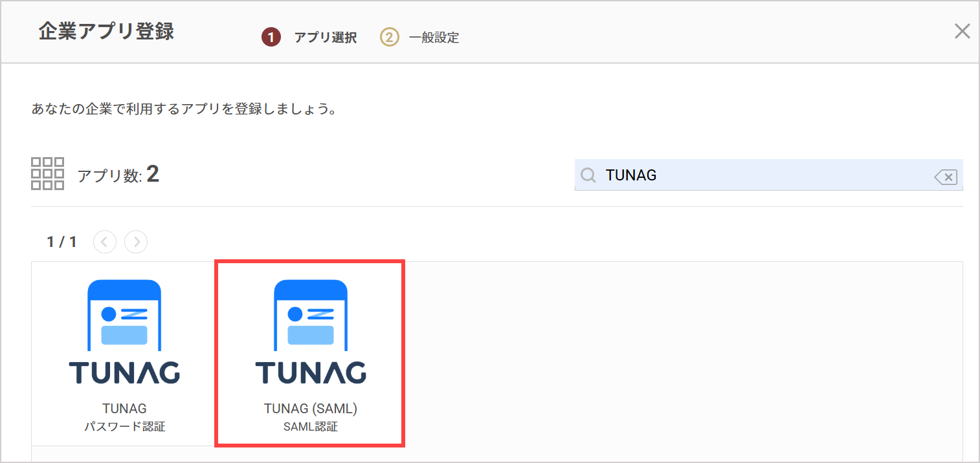Click the app grid view icon
This screenshot has height=463, width=980.
tap(48, 173)
